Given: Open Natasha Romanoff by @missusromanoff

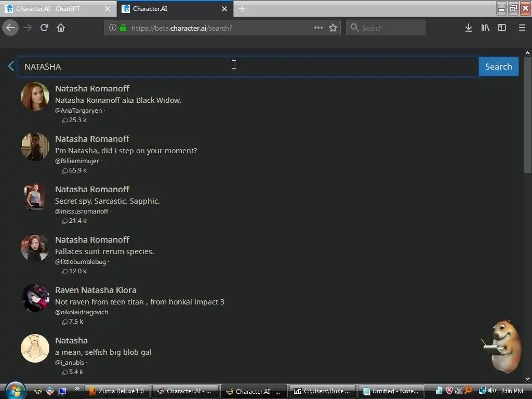Looking at the screenshot, I should 92,189.
